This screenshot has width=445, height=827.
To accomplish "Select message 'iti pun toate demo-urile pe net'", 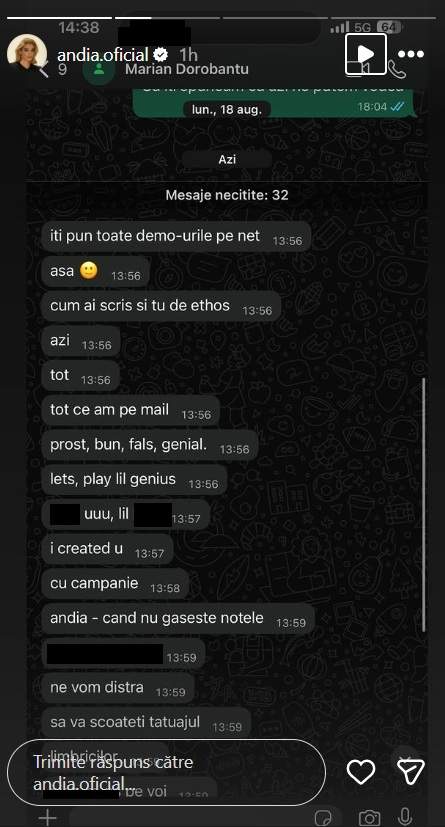I will coord(176,236).
